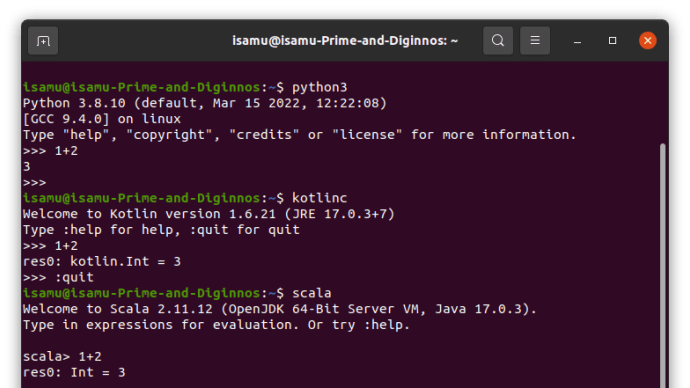Click the res0: Int = 3 output
The image size is (690, 388).
(x=74, y=372)
